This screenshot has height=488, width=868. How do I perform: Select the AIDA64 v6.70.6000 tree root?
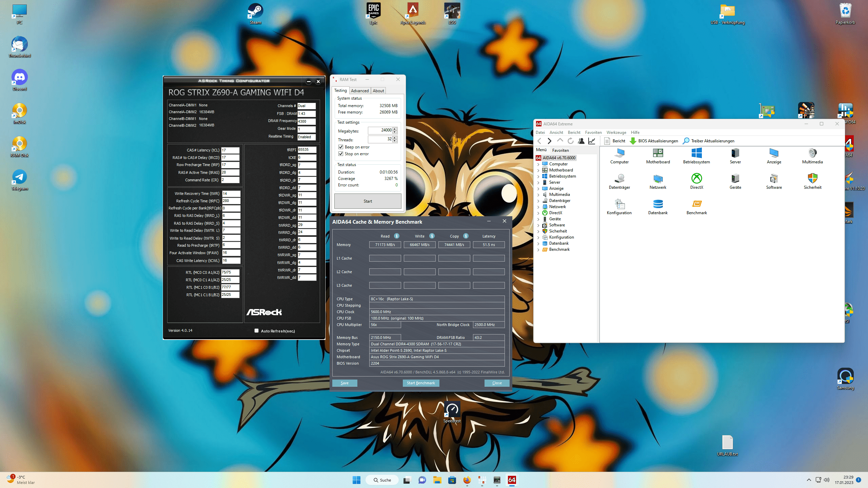(556, 158)
